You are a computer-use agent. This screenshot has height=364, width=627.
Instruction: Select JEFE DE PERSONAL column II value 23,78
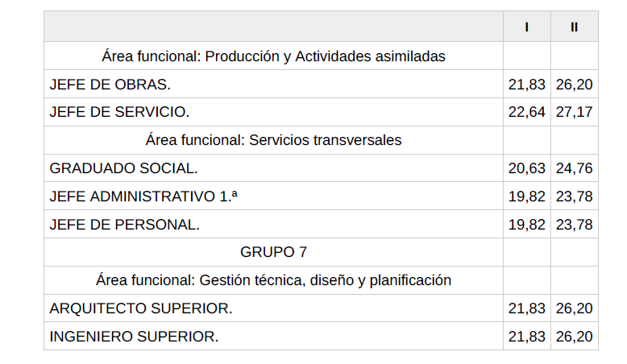coord(574,225)
